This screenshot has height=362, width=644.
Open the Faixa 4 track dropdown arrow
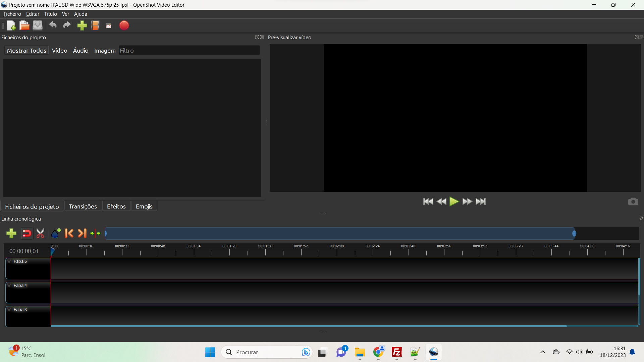click(9, 286)
